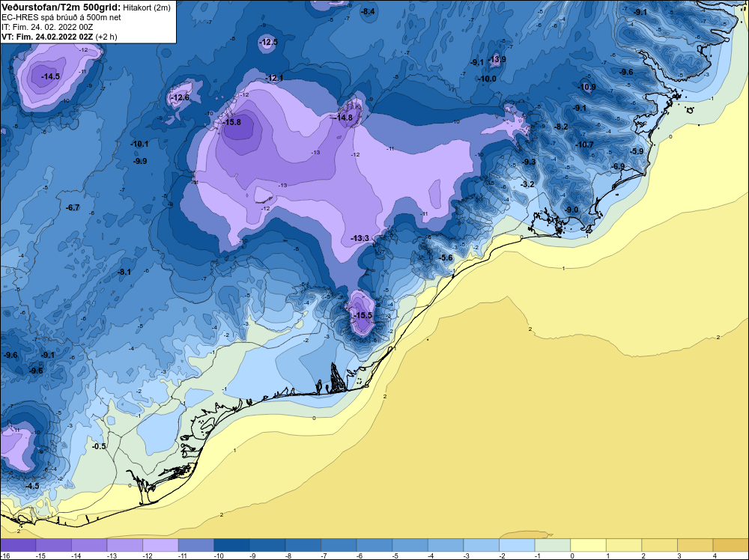
Task: Click the -14.8 temperature label
Action: (343, 118)
